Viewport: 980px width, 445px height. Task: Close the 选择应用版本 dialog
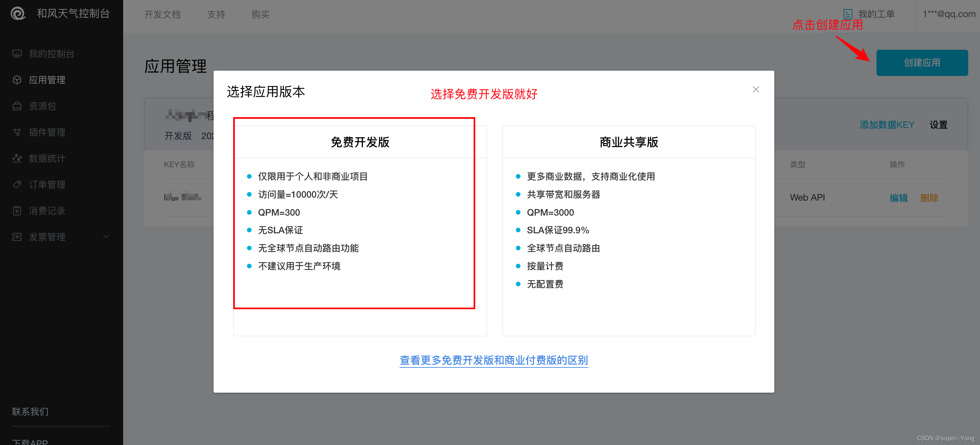756,89
